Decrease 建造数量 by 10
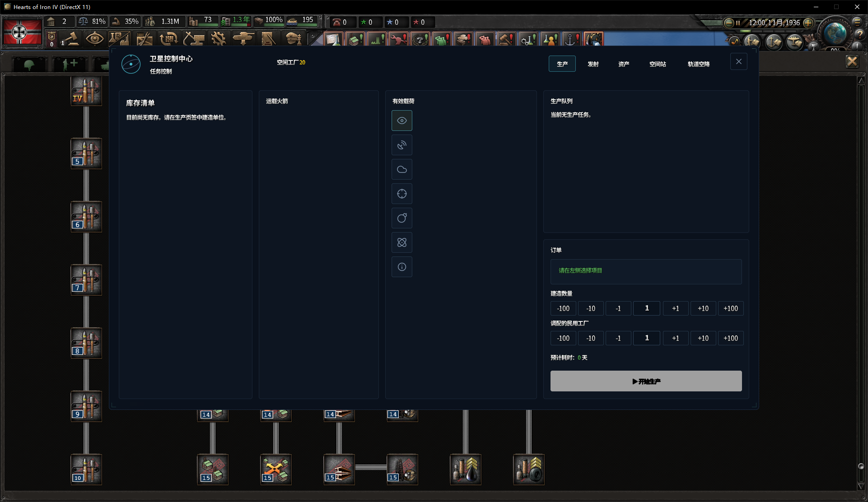Image resolution: width=868 pixels, height=502 pixels. (591, 308)
